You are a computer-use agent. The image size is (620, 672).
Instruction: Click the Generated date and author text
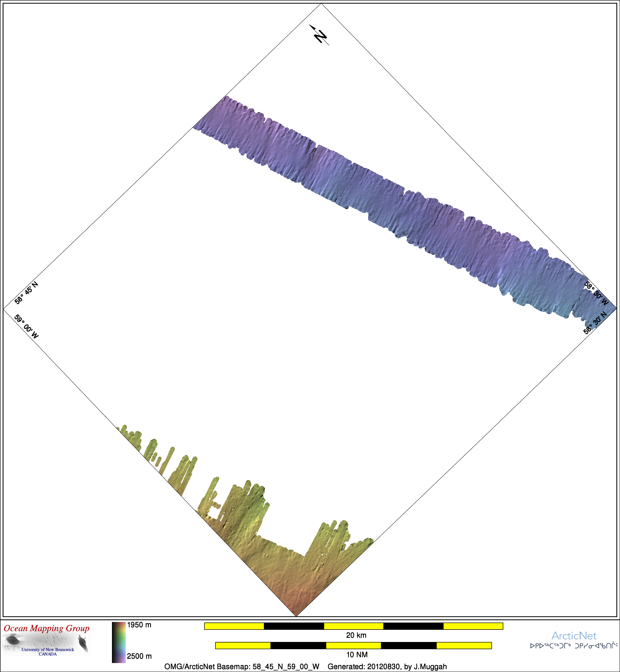(387, 667)
